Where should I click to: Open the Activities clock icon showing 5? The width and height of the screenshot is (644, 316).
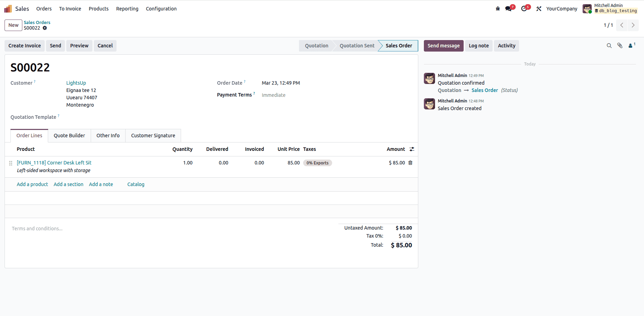[x=524, y=8]
